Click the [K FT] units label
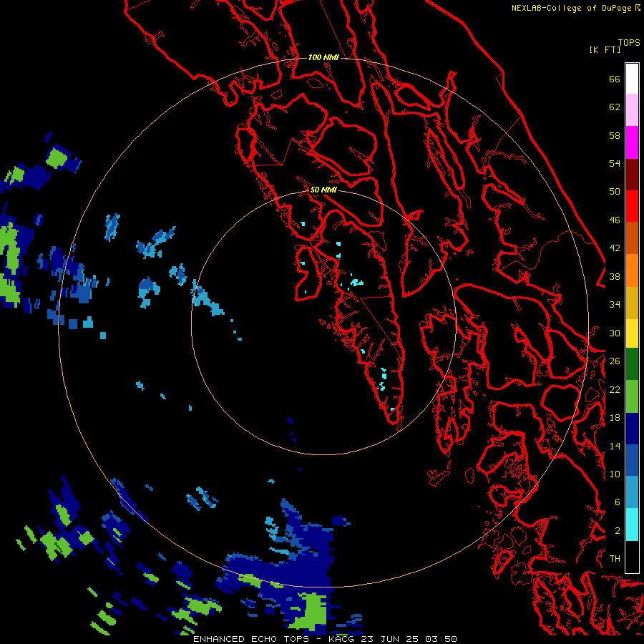Viewport: 644px width, 644px height. 605,49
